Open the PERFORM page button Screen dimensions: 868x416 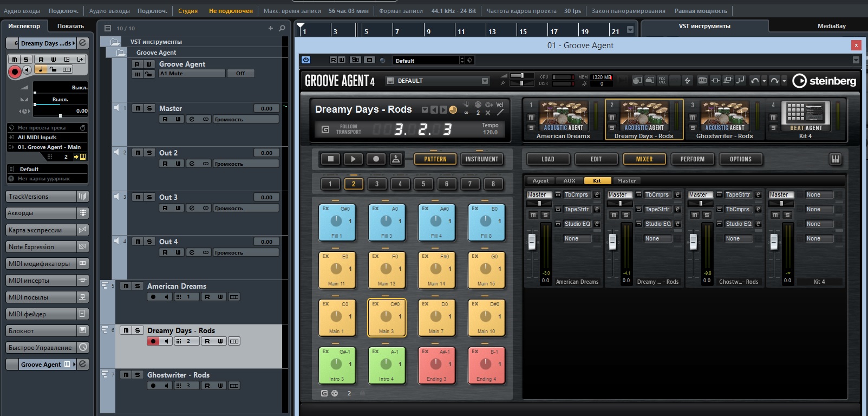pyautogui.click(x=692, y=159)
